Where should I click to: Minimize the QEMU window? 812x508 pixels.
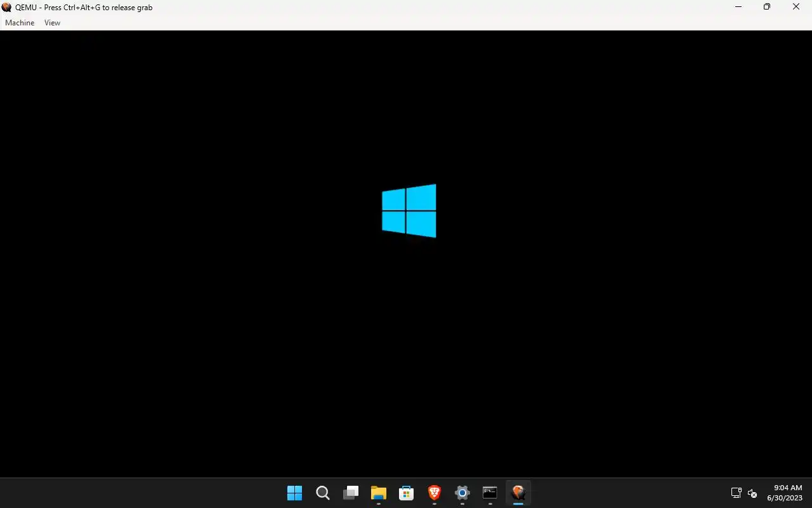point(738,7)
